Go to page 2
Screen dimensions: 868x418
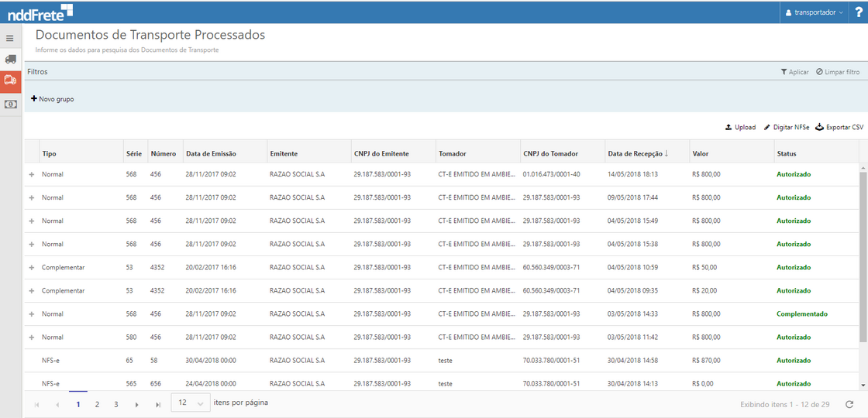(97, 404)
